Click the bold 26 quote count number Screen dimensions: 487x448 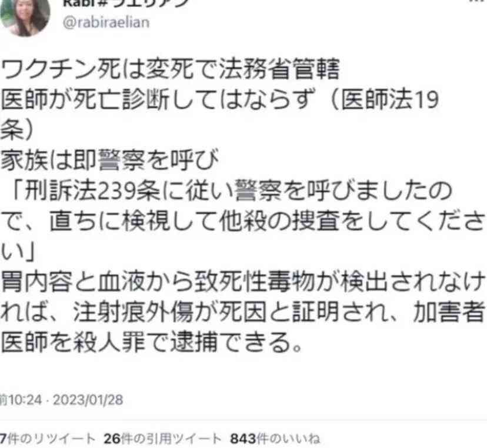[x=112, y=439]
